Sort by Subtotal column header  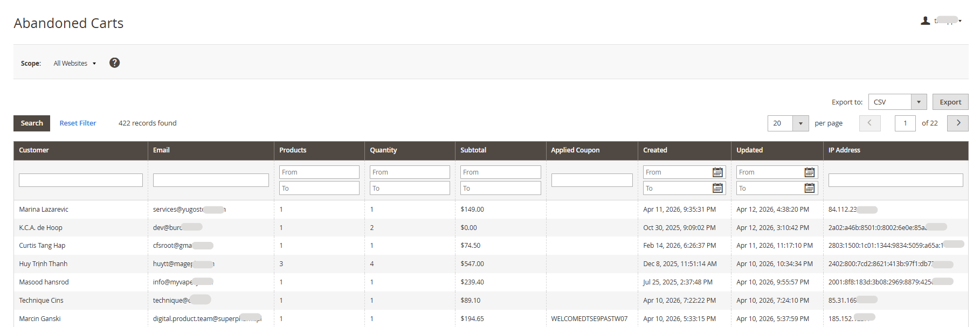(x=500, y=150)
